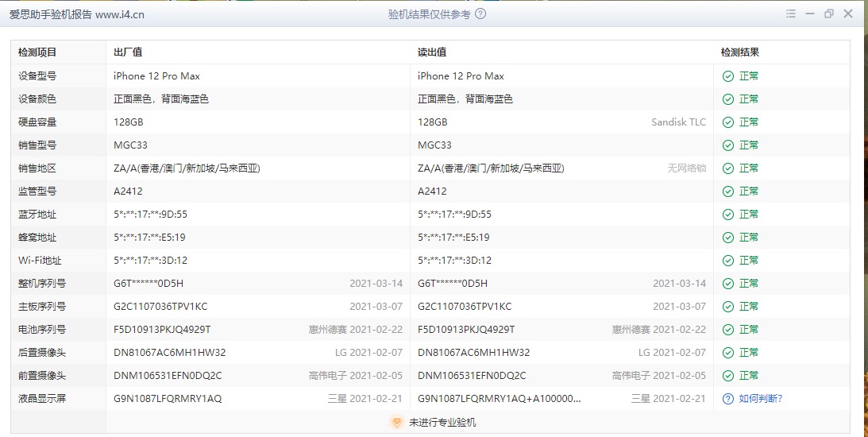The height and width of the screenshot is (437, 868).
Task: Minimize the 验机报告 window
Action: point(810,14)
